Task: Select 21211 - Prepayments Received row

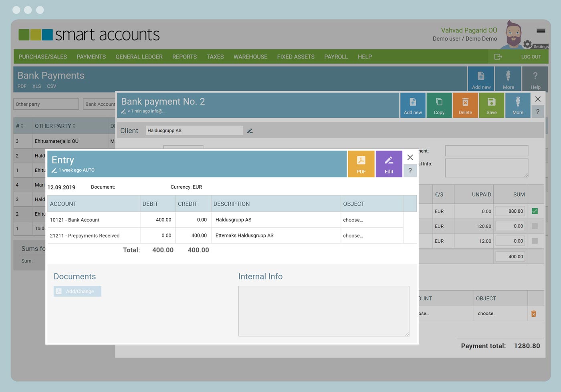Action: 225,235
